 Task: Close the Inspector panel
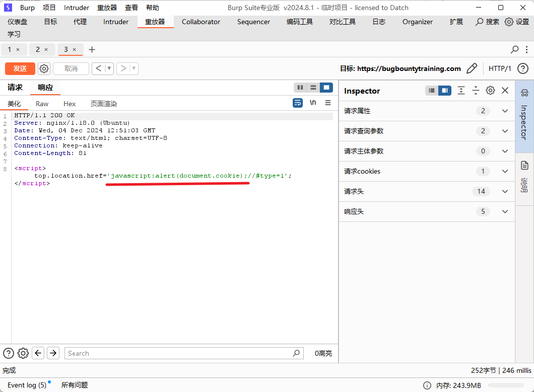[x=505, y=91]
